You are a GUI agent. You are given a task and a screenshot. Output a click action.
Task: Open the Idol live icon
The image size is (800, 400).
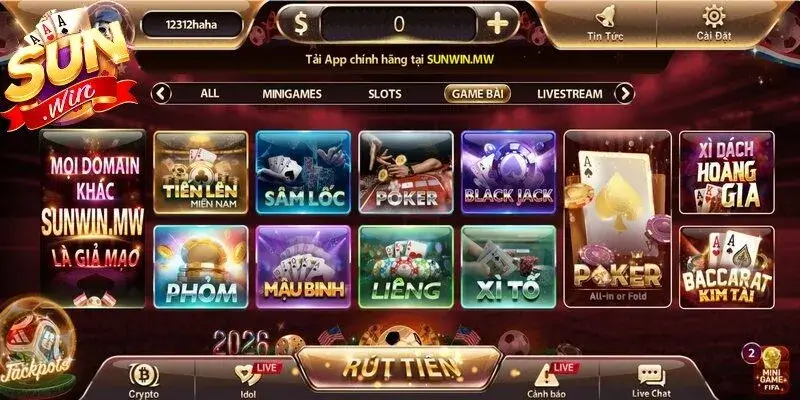click(x=249, y=375)
